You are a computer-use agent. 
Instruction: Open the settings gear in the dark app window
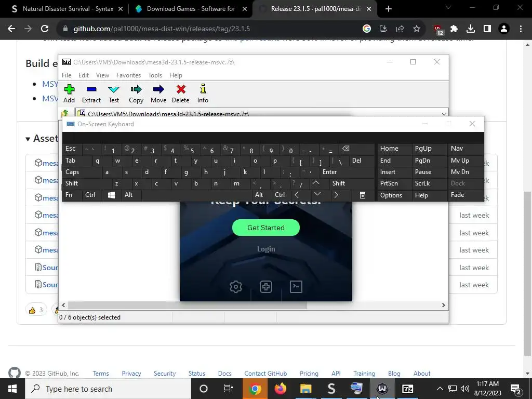click(236, 287)
